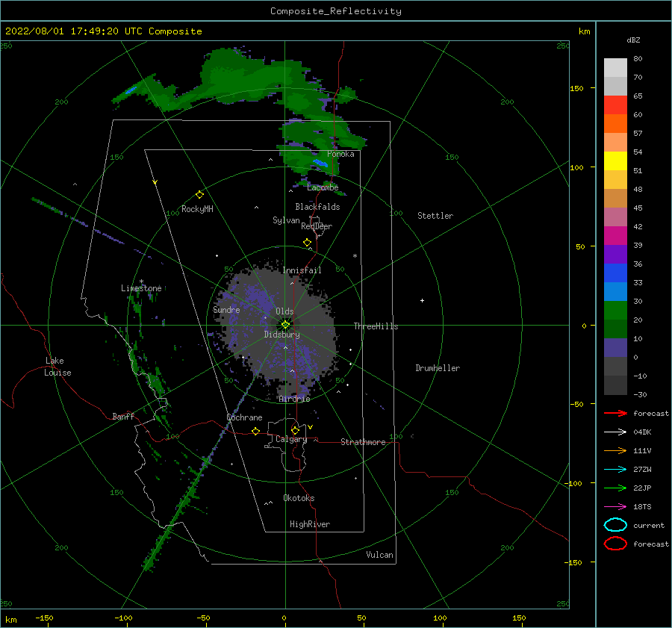The image size is (672, 628).
Task: Click the Cochrane town label
Action: tap(244, 417)
